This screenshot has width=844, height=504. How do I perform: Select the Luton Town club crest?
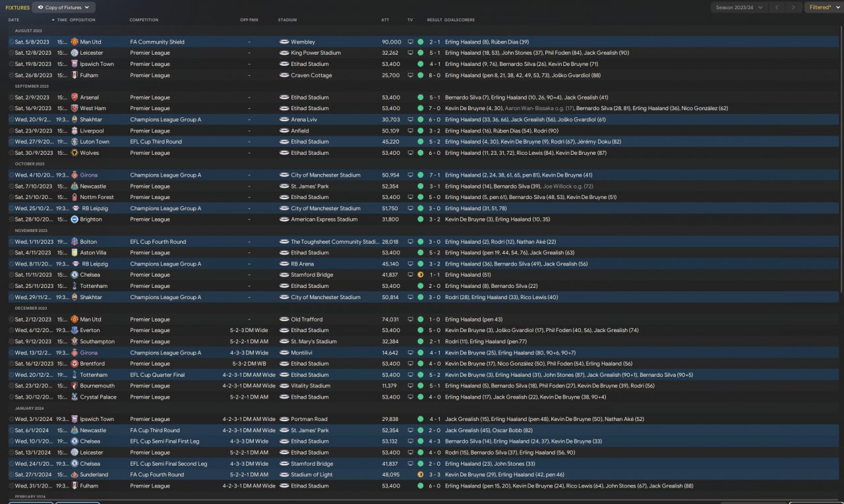point(75,142)
